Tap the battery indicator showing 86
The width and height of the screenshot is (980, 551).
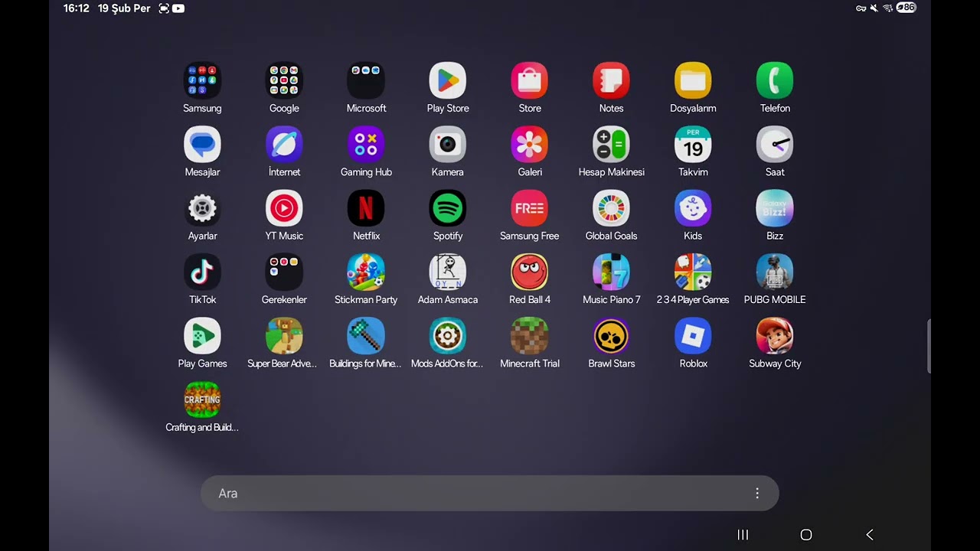[906, 8]
